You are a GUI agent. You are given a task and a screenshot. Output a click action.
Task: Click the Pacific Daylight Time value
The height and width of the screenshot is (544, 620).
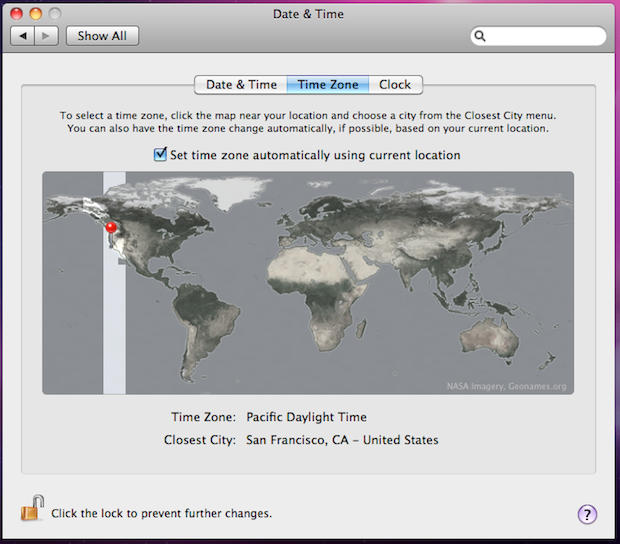coord(306,417)
